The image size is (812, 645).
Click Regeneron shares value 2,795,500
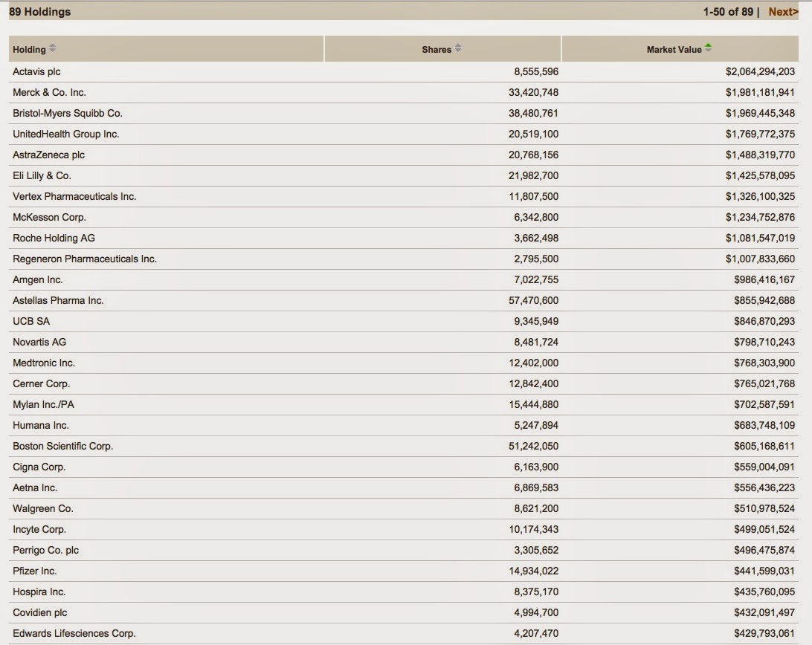point(536,259)
